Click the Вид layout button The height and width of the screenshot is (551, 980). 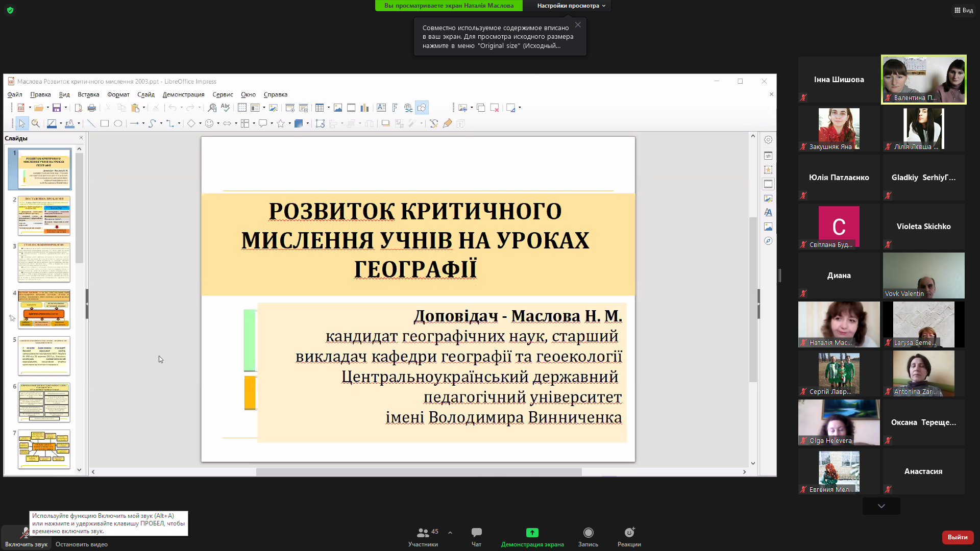964,10
